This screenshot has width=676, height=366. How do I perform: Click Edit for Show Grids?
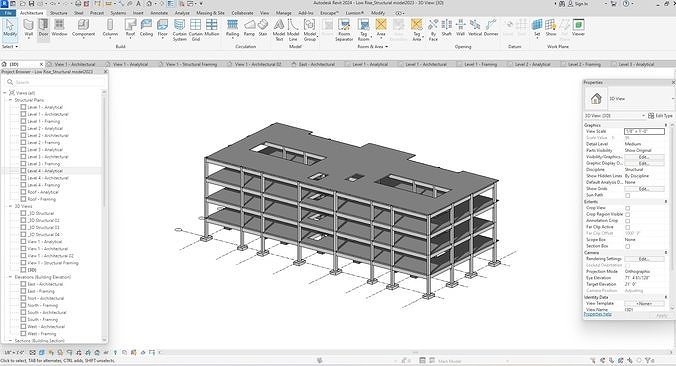(644, 189)
